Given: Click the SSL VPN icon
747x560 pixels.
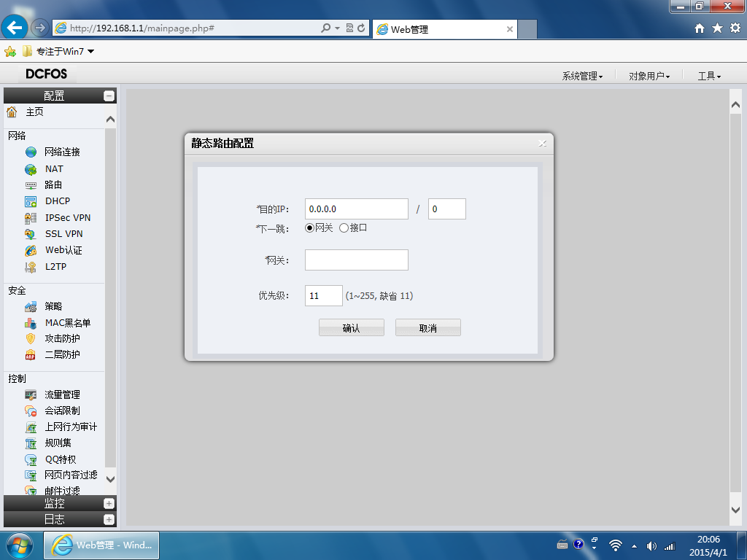Looking at the screenshot, I should point(31,234).
